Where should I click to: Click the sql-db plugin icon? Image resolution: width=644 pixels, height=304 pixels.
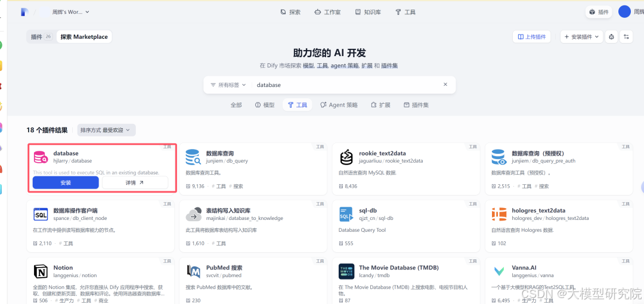click(x=346, y=215)
